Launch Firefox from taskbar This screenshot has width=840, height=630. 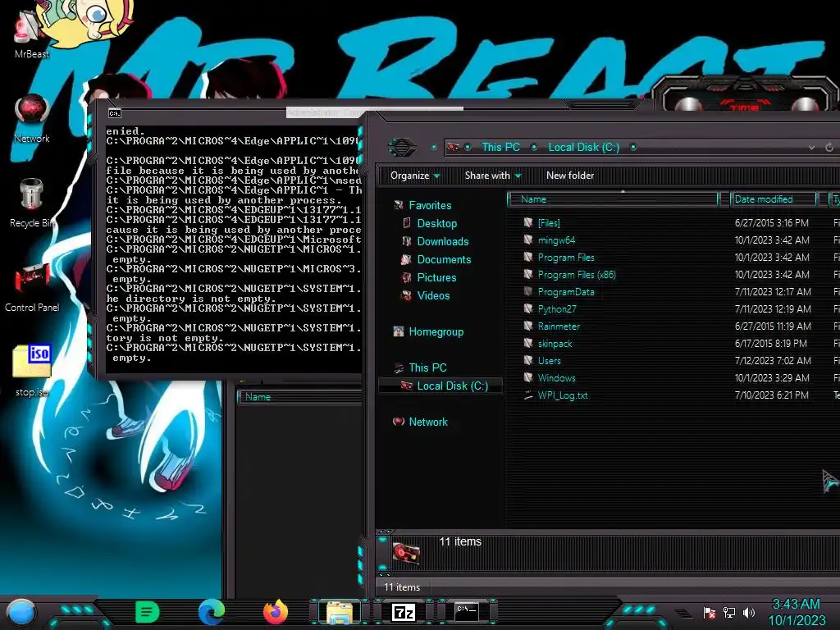point(276,612)
